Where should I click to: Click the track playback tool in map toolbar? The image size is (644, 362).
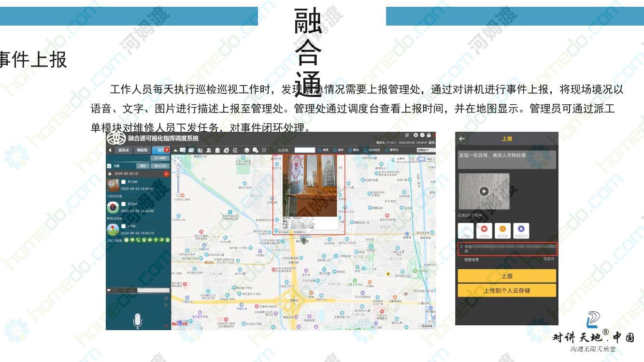click(x=372, y=150)
